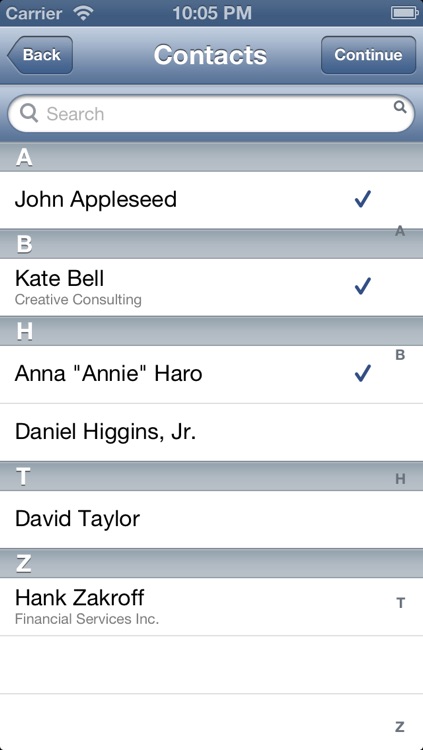This screenshot has height=750, width=423.
Task: Uncheck Kate Bell's checkmark
Action: [363, 286]
